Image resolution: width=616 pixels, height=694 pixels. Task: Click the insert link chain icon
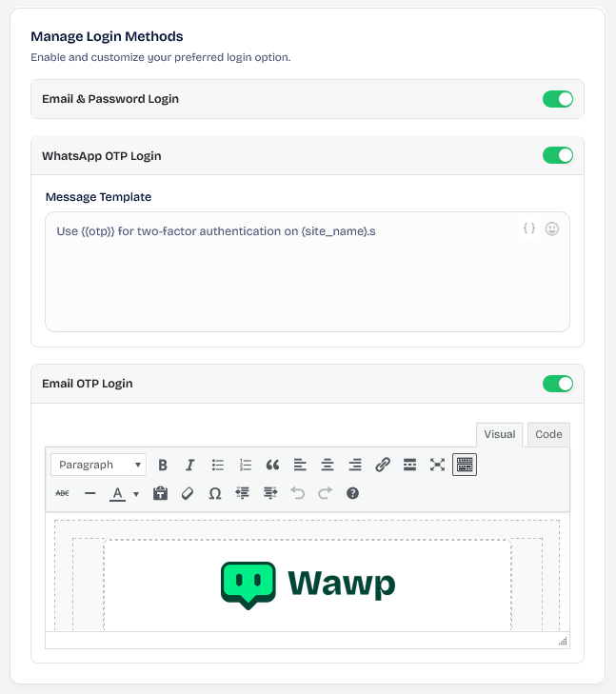pyautogui.click(x=383, y=465)
